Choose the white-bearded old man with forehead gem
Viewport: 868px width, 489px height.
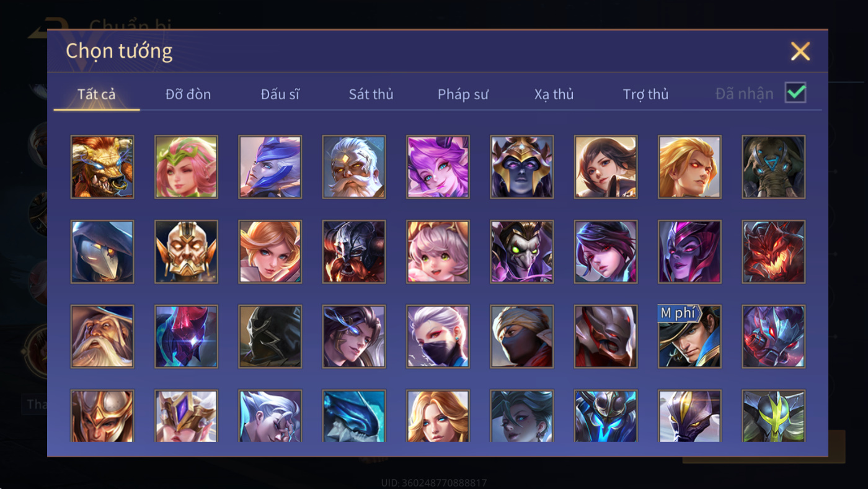click(354, 167)
